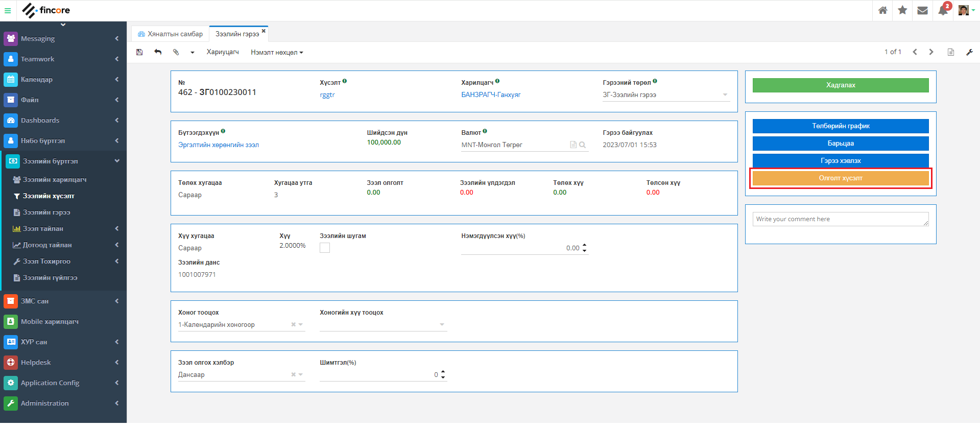This screenshot has width=980, height=427.
Task: Close the Зээлийн гэрээ tab
Action: pyautogui.click(x=264, y=31)
